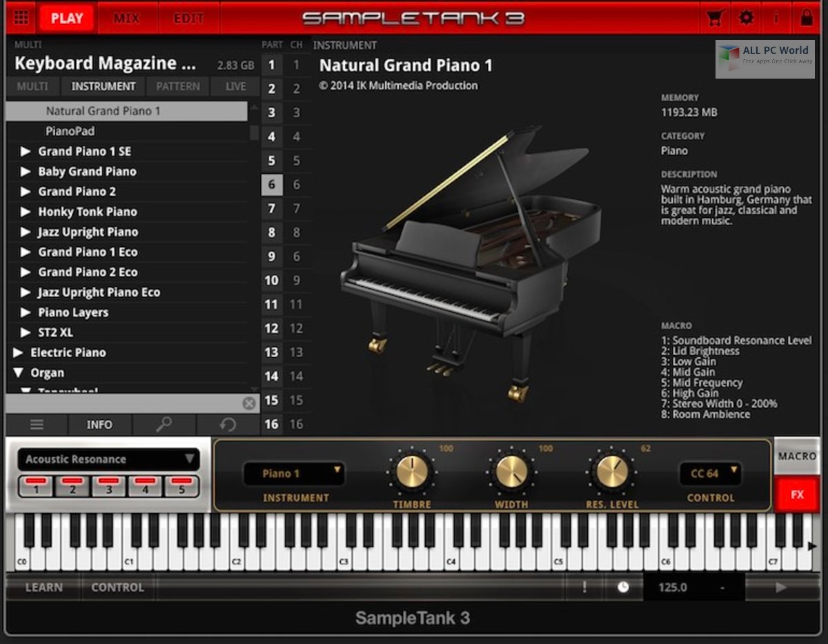
Task: Toggle the FX button
Action: tap(797, 494)
